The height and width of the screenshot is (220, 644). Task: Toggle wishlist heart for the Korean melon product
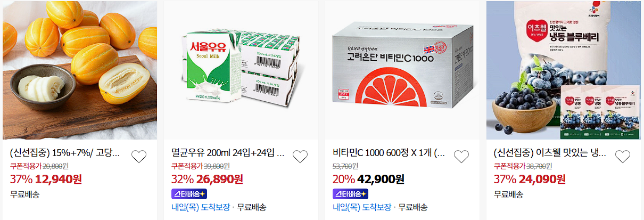139,157
